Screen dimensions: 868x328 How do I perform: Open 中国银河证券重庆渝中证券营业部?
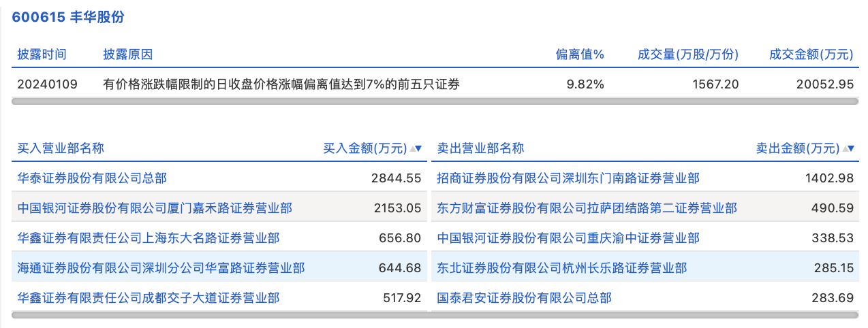click(568, 238)
